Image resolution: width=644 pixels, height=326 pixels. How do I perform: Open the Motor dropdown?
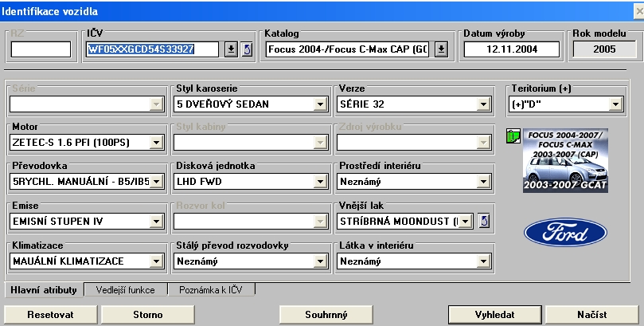pos(156,143)
